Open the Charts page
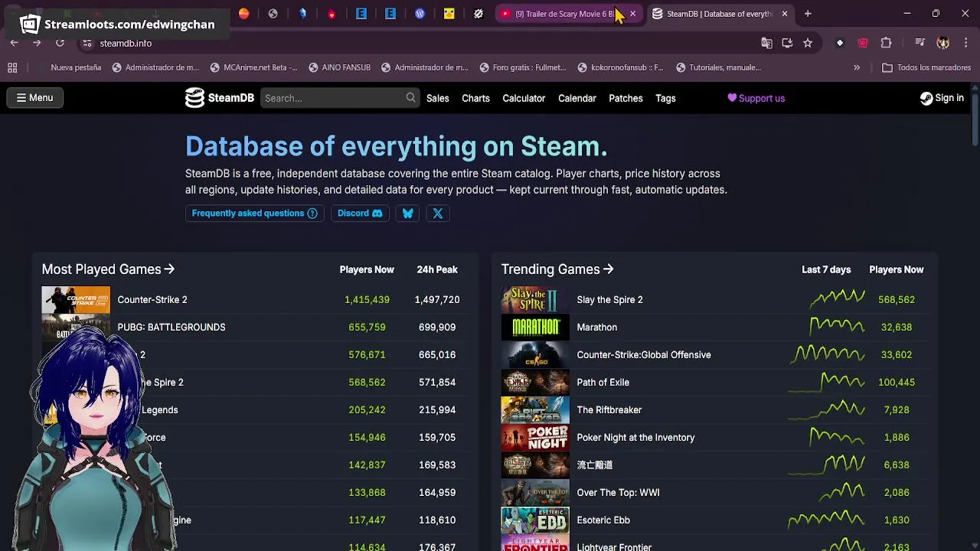Image resolution: width=980 pixels, height=551 pixels. pyautogui.click(x=475, y=98)
